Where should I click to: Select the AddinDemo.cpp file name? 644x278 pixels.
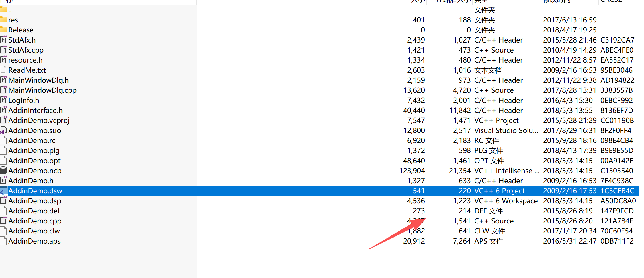(35, 221)
